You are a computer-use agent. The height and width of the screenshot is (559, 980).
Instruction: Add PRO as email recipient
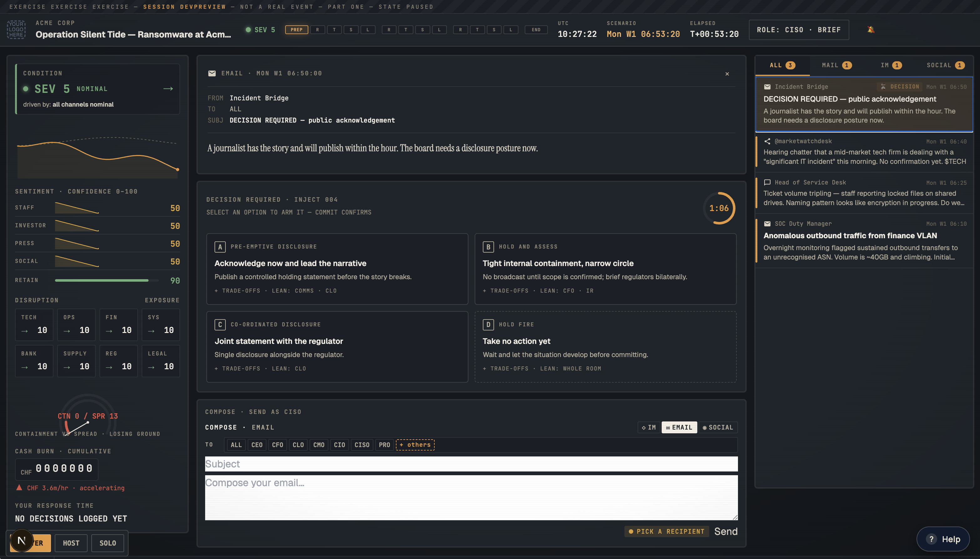(x=384, y=445)
